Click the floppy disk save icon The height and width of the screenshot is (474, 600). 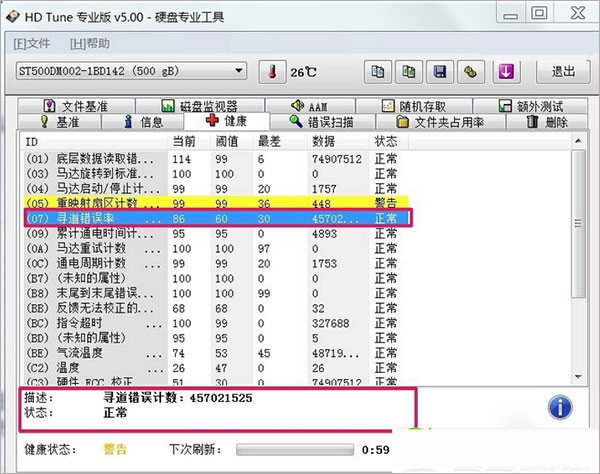(438, 72)
